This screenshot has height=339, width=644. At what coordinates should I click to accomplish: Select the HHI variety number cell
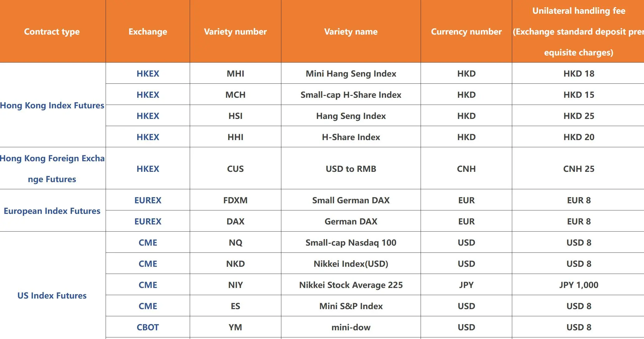[x=236, y=137]
